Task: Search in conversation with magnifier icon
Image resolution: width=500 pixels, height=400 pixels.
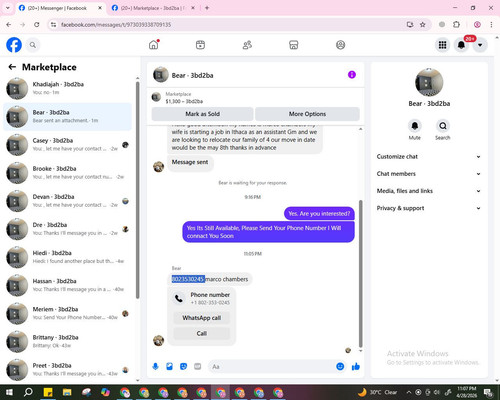Action: tap(443, 126)
